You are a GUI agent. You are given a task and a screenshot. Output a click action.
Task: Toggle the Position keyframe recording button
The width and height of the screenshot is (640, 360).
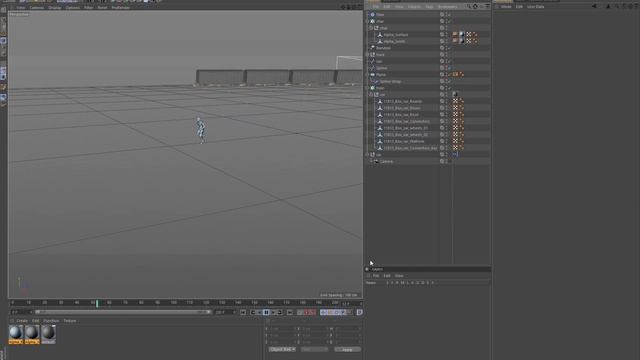[323, 312]
